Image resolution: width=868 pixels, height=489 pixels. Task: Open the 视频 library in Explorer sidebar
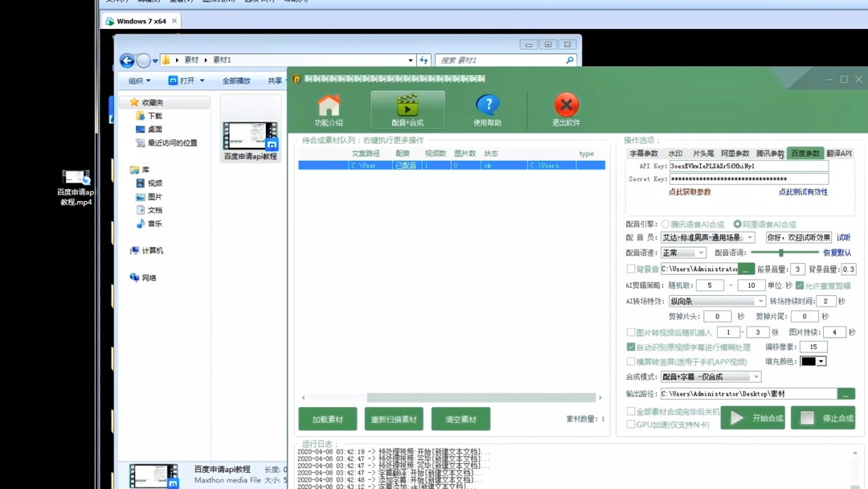pos(153,184)
